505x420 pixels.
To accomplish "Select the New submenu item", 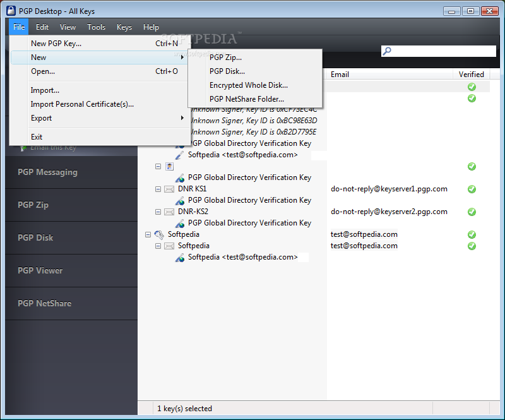I will (x=99, y=57).
